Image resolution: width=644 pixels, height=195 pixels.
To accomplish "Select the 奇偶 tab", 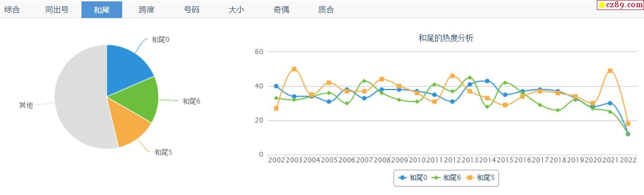I will (x=281, y=10).
